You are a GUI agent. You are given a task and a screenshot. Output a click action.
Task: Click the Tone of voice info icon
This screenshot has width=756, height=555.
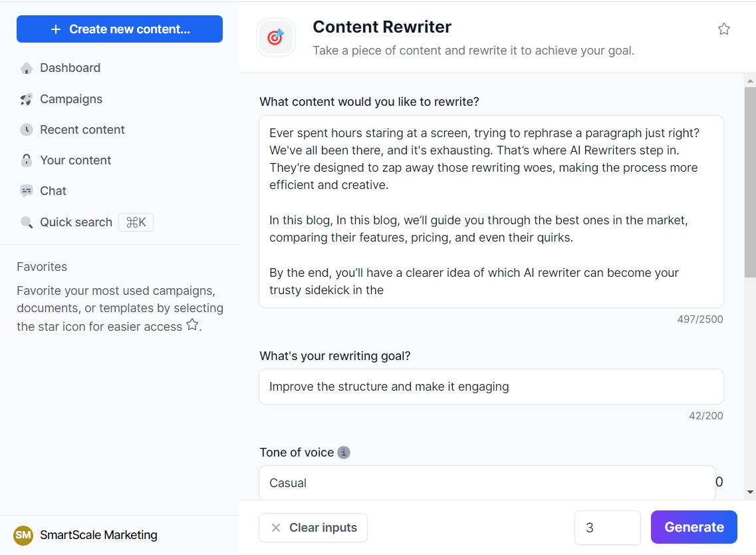(344, 453)
